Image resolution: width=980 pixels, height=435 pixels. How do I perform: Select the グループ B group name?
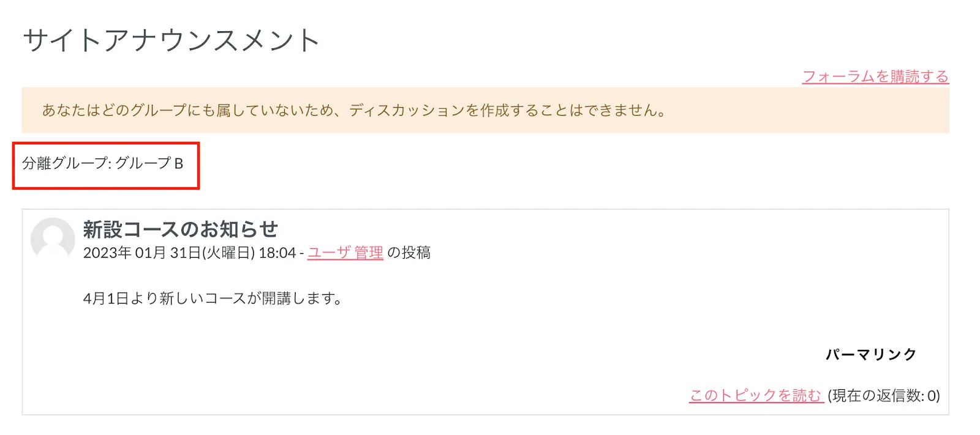(149, 163)
